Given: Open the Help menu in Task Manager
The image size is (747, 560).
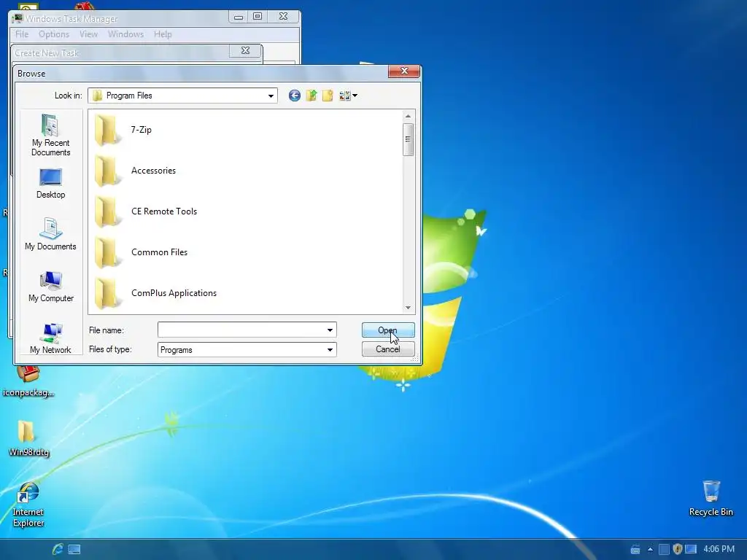Looking at the screenshot, I should (x=163, y=34).
